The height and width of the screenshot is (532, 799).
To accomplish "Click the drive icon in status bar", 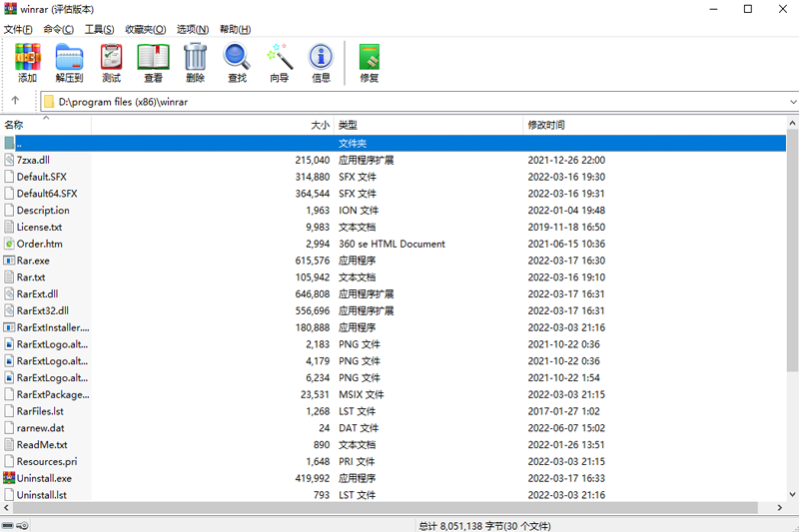I will click(x=8, y=525).
